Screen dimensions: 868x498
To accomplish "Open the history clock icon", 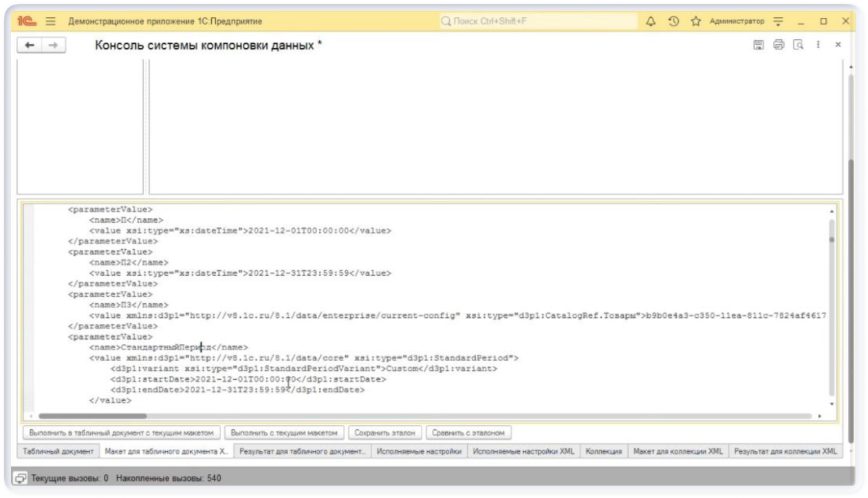I will 673,21.
